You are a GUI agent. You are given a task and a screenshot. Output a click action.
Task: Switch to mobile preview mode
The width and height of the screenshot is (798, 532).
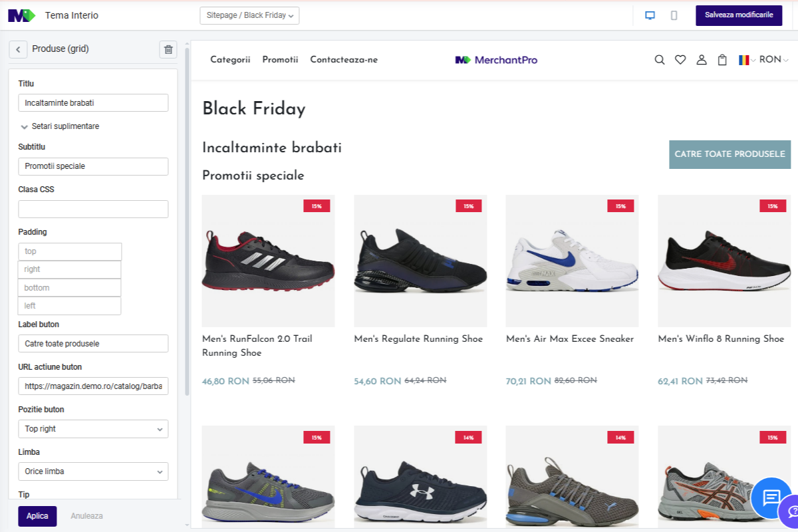pyautogui.click(x=674, y=15)
